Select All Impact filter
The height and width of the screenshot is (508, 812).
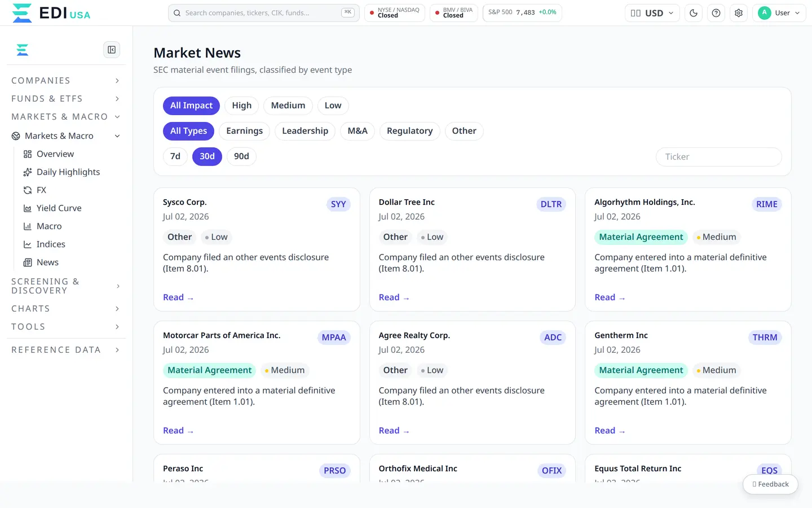pyautogui.click(x=191, y=106)
